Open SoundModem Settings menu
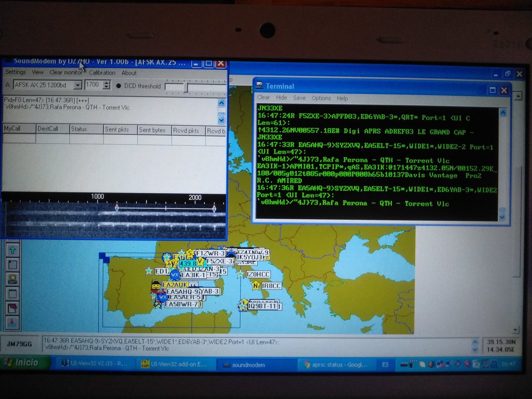Screen dimensions: 532x399 click(16, 72)
